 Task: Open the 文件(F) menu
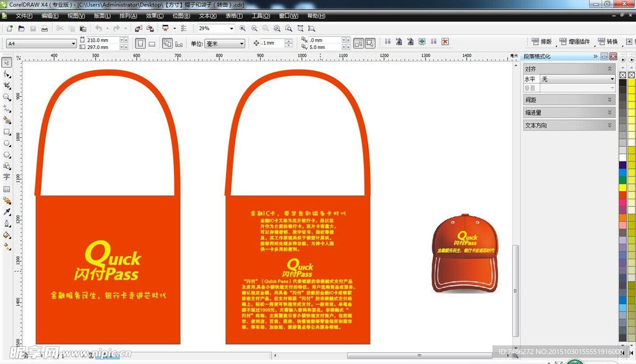[24, 16]
